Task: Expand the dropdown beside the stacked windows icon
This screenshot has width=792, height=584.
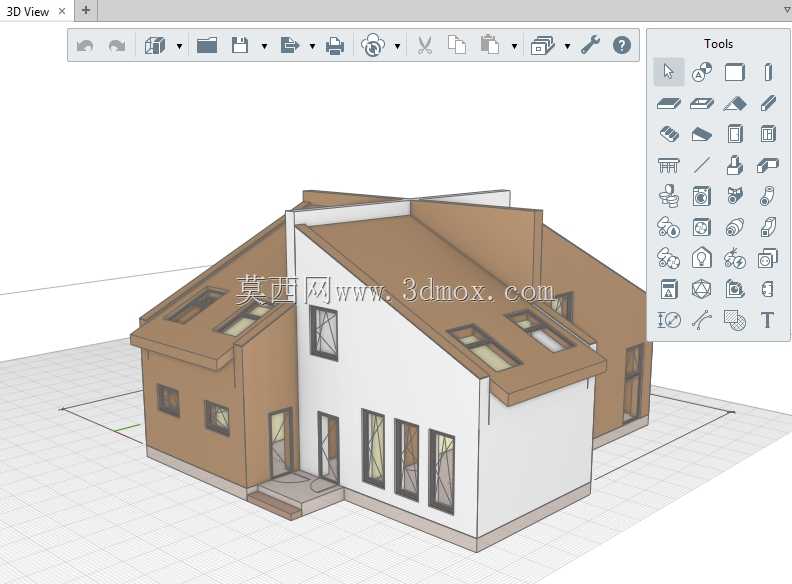Action: pos(567,46)
